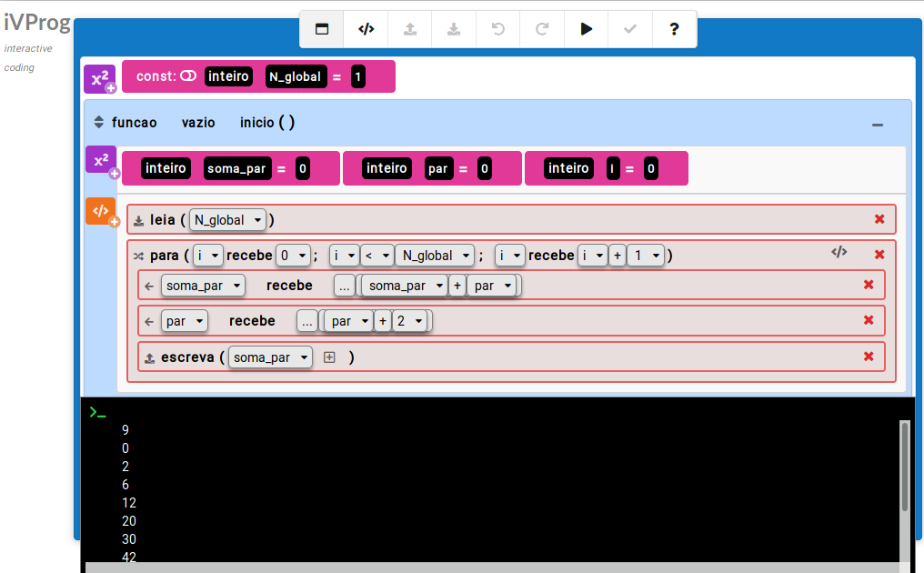Click the reorder arrows next to funcao
The height and width of the screenshot is (573, 924).
(x=99, y=123)
